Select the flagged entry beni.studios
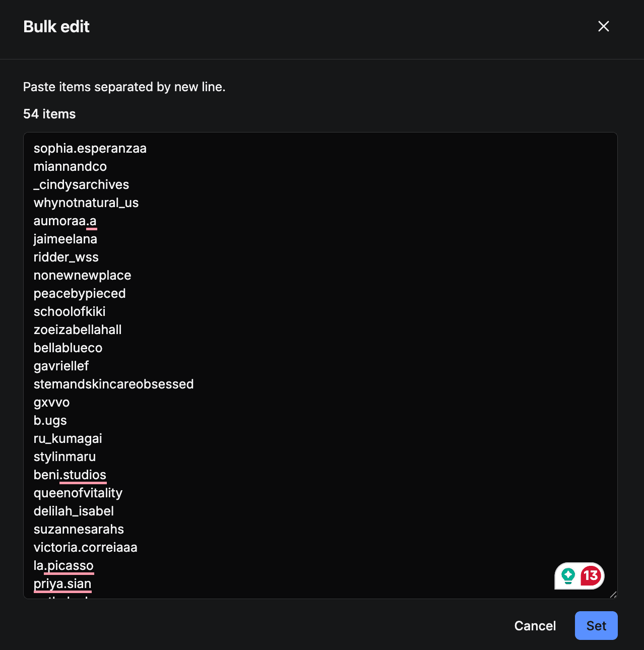Screen dimensions: 644x650 coord(70,475)
